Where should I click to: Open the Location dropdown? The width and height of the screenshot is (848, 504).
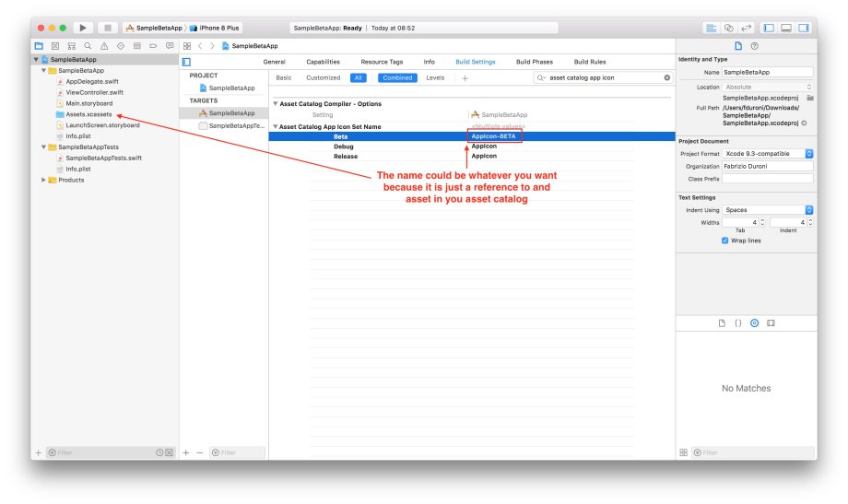pyautogui.click(x=768, y=87)
